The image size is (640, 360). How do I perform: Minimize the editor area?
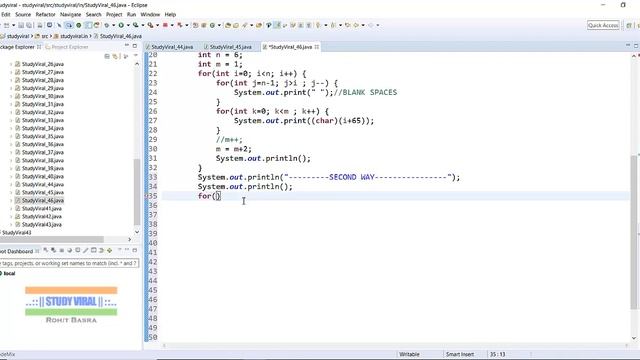[x=628, y=46]
